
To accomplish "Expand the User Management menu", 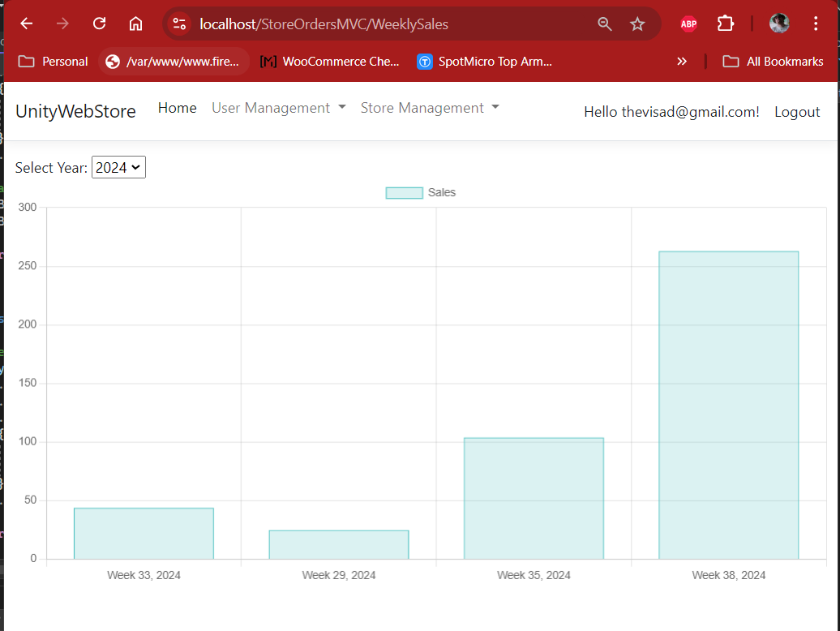I will [x=278, y=108].
